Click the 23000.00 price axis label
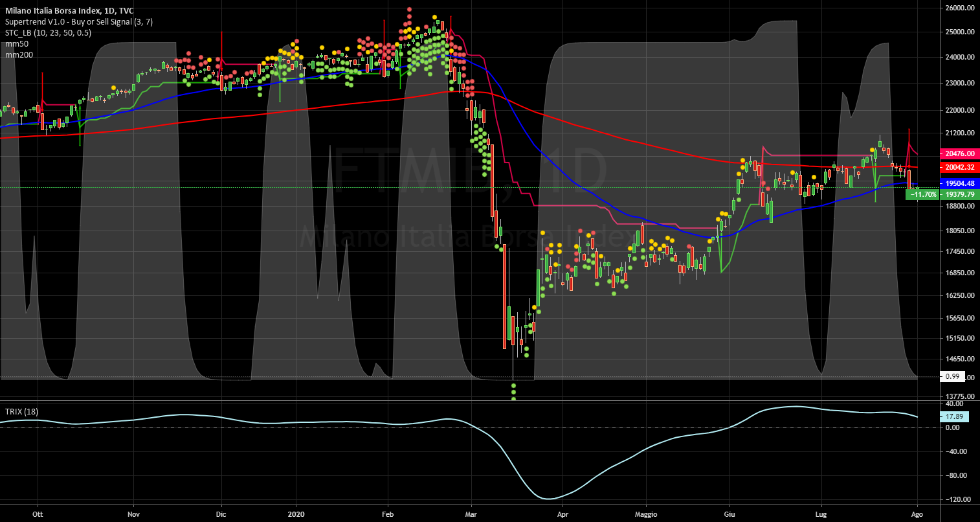This screenshot has width=980, height=522. (959, 83)
